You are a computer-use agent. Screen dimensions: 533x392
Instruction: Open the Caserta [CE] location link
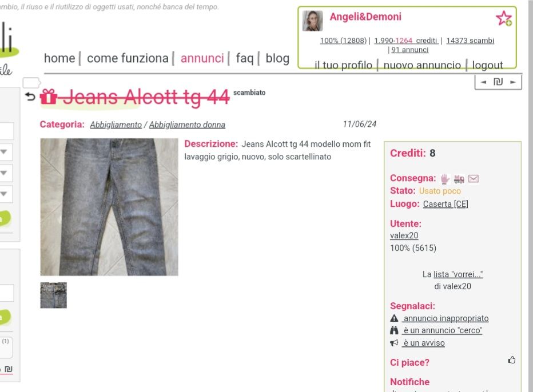(446, 204)
